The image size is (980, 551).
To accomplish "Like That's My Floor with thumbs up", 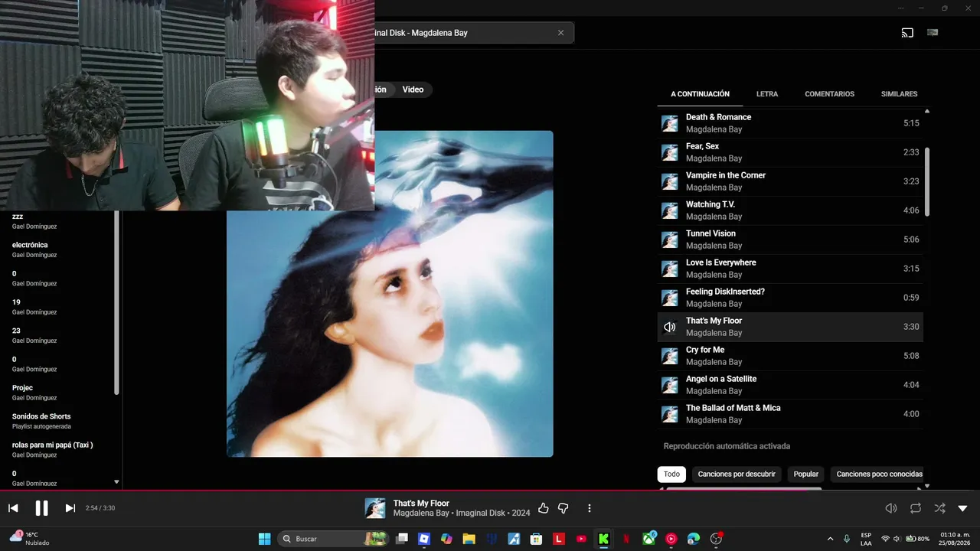I will (544, 508).
